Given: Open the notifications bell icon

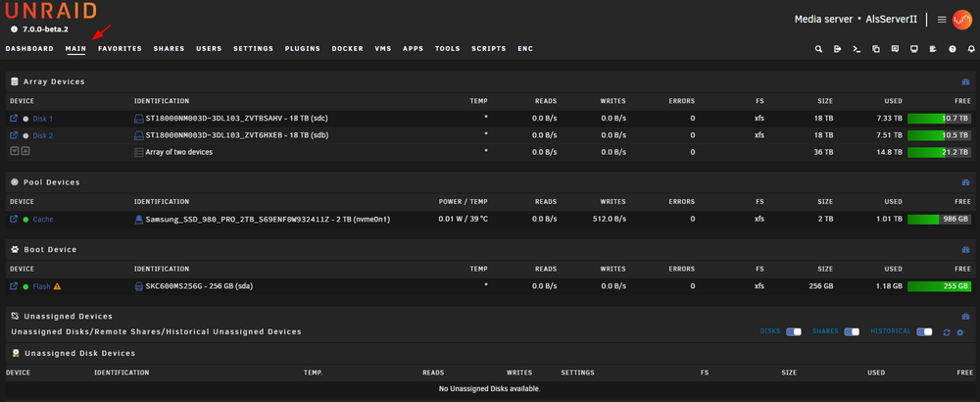Looking at the screenshot, I should point(971,49).
